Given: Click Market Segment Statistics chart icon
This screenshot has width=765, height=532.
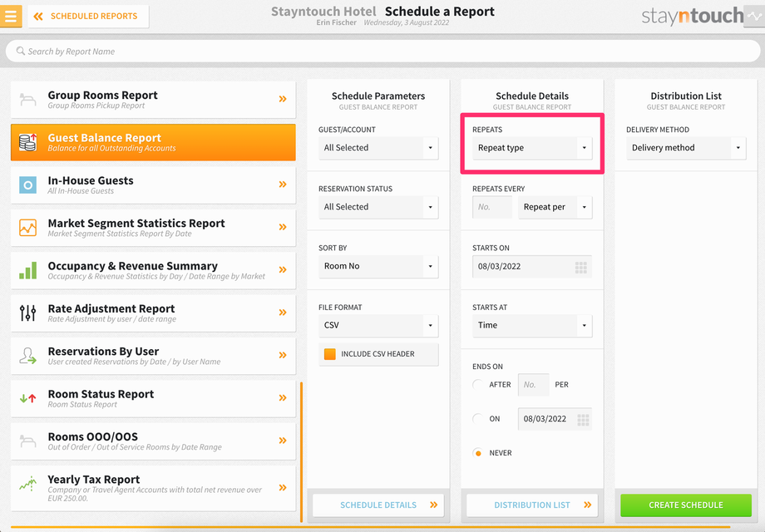Looking at the screenshot, I should 27,228.
